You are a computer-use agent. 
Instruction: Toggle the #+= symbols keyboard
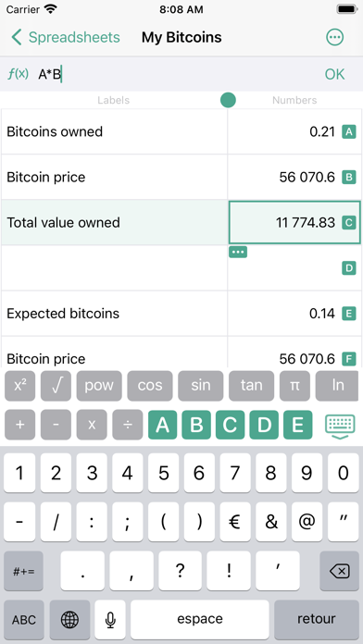(x=24, y=571)
